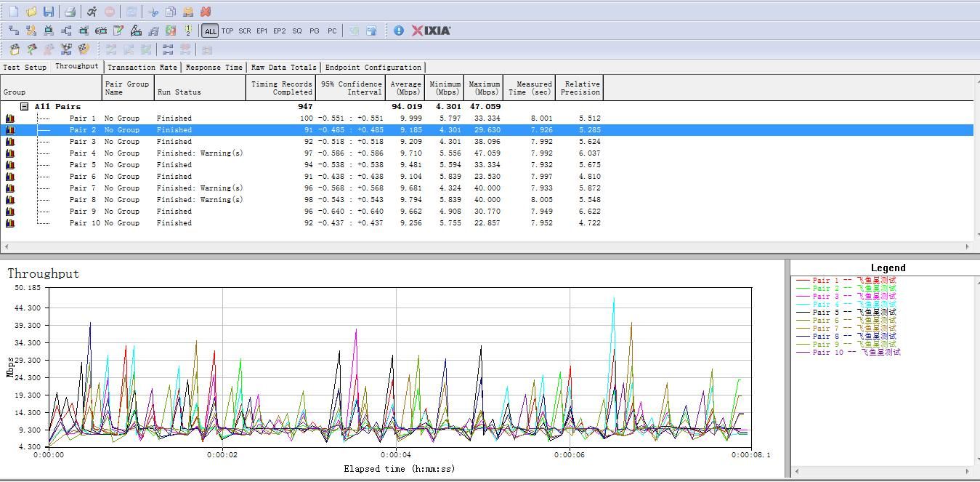Select the Pair 8 row
Screen dimensions: 980x482
click(x=487, y=200)
